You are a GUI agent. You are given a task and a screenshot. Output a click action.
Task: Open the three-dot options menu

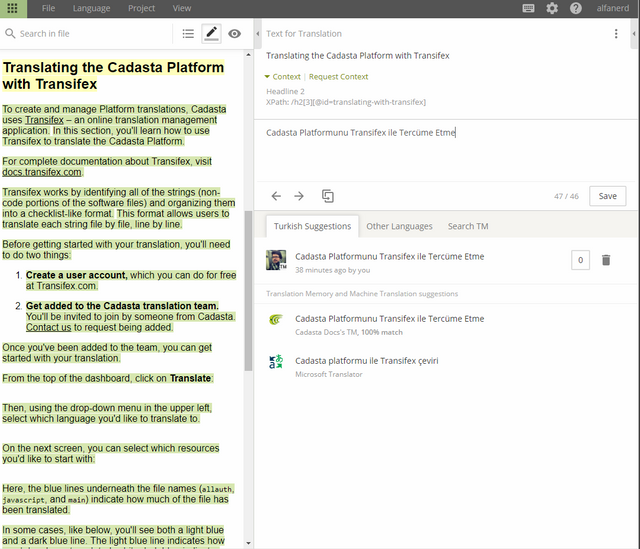point(616,33)
